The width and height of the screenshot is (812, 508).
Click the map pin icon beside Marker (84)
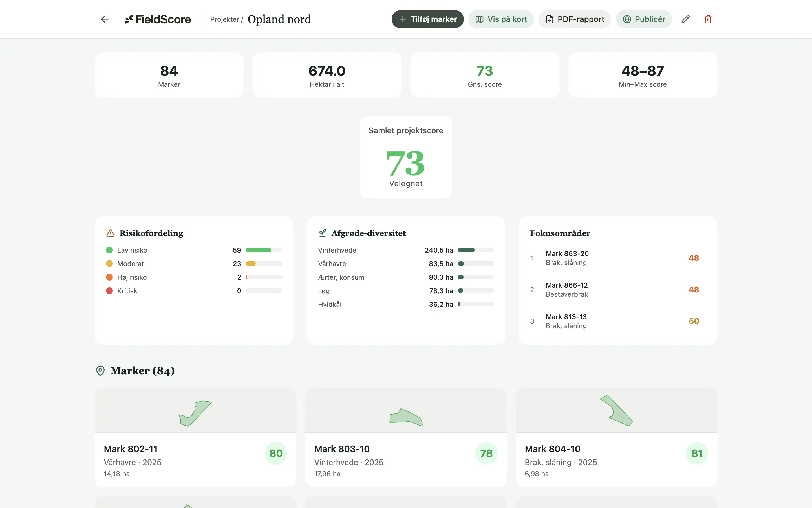(x=100, y=371)
